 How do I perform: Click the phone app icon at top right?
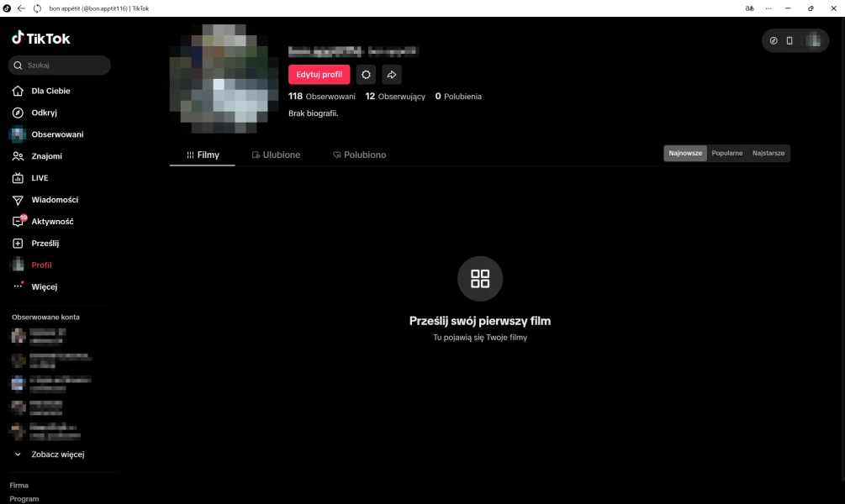(790, 40)
